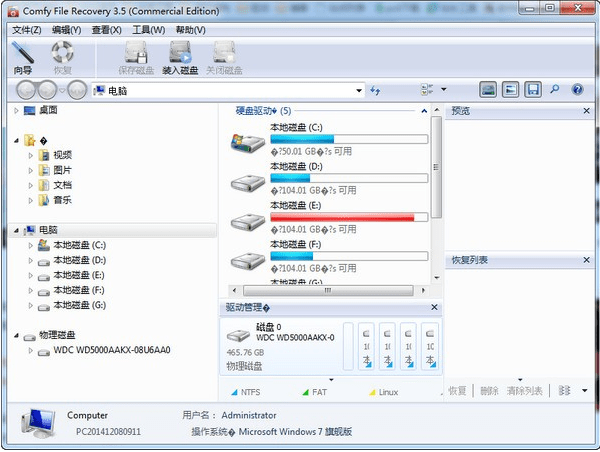Viewport: 600px width, 452px height.
Task: Launch the 向导 wizard tool
Action: [23, 56]
